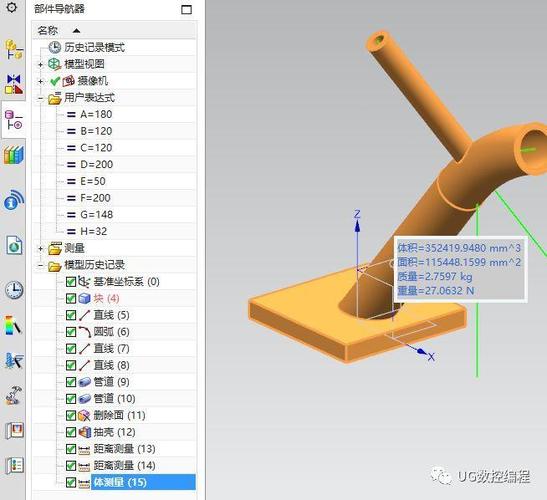Uncheck the 抽壳 (12) feature checkbox
The height and width of the screenshot is (500, 547).
[x=71, y=432]
